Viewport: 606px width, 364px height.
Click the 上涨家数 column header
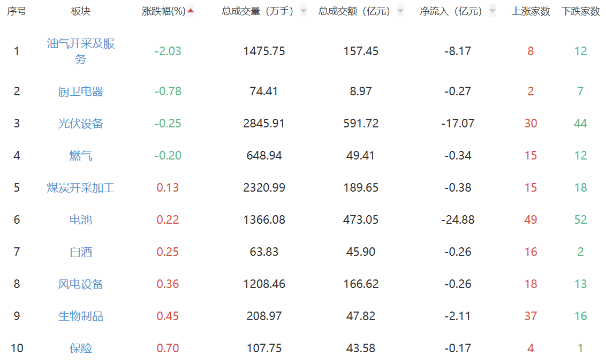[531, 11]
